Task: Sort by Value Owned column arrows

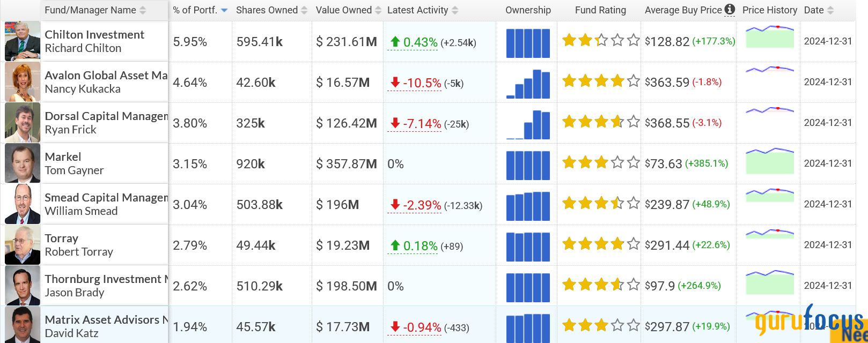Action: pos(378,10)
